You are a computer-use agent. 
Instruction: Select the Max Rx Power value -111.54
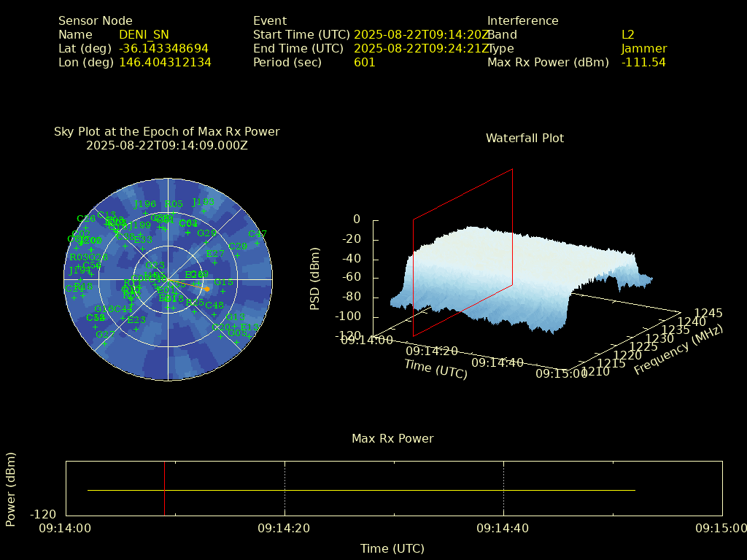coord(643,63)
